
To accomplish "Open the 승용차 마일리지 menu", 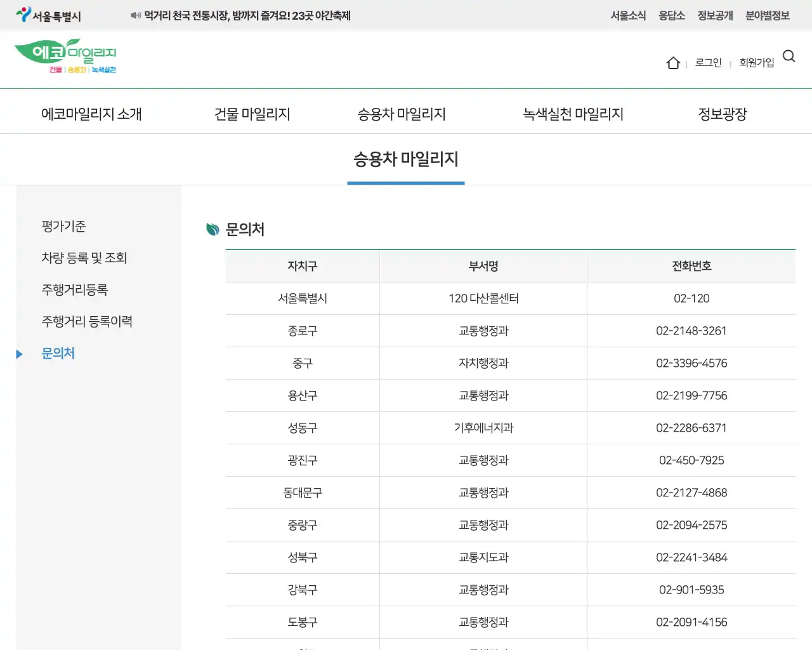I will [402, 114].
